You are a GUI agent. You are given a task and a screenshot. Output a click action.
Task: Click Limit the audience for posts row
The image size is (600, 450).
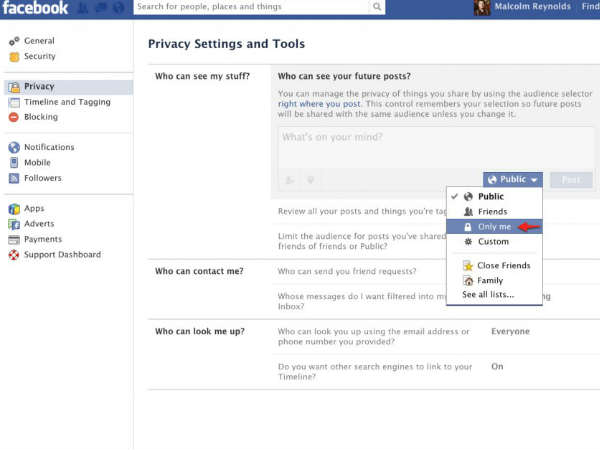(362, 241)
